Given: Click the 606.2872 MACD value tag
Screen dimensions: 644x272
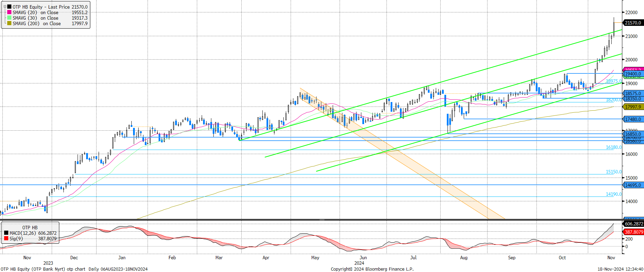Looking at the screenshot, I should [633, 224].
